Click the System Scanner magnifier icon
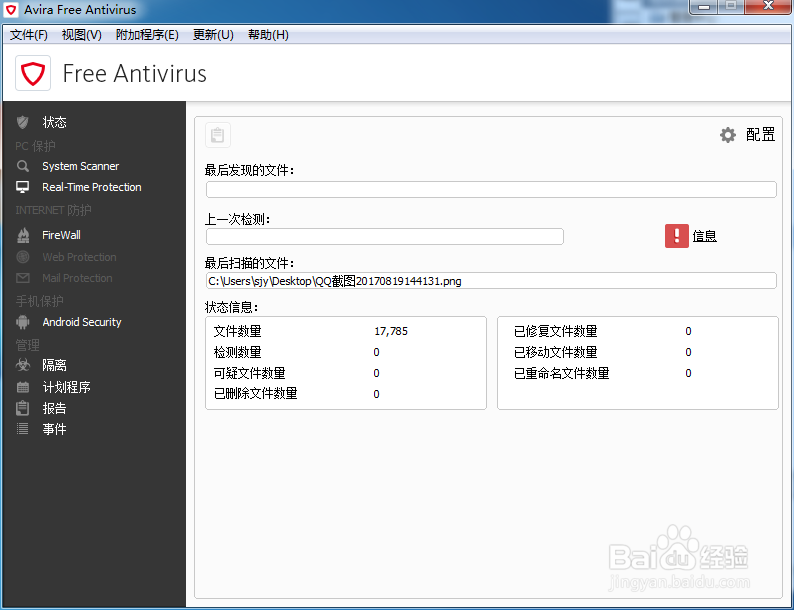Image resolution: width=794 pixels, height=610 pixels. tap(22, 166)
